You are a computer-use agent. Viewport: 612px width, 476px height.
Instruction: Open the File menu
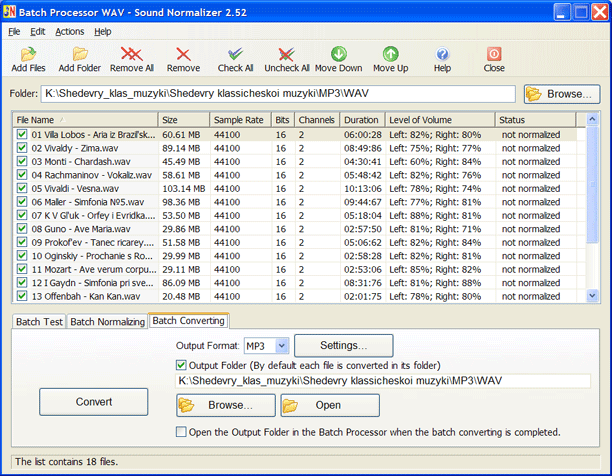pyautogui.click(x=14, y=32)
